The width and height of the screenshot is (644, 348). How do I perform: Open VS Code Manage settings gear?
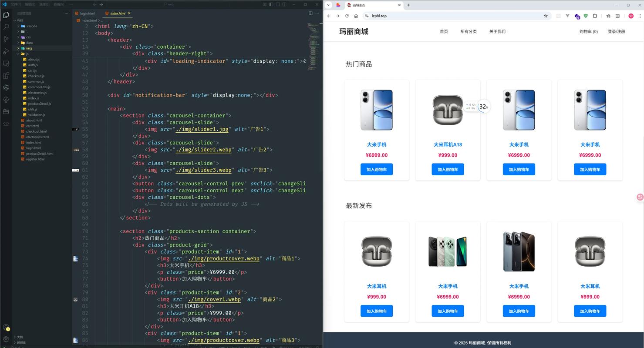(6, 338)
